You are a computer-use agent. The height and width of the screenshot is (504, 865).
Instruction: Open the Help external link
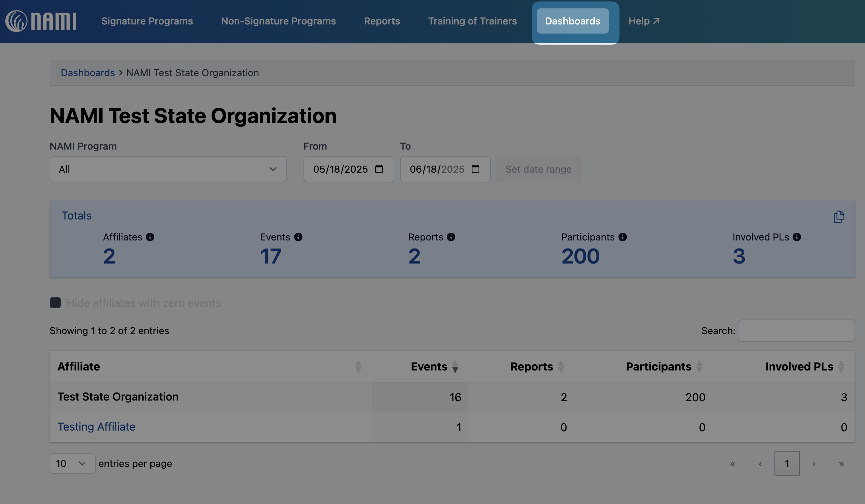[x=644, y=21]
